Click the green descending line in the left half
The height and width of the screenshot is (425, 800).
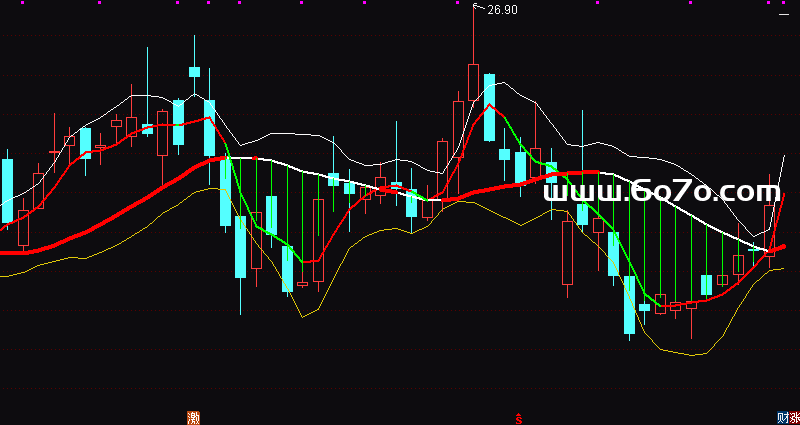click(x=245, y=200)
